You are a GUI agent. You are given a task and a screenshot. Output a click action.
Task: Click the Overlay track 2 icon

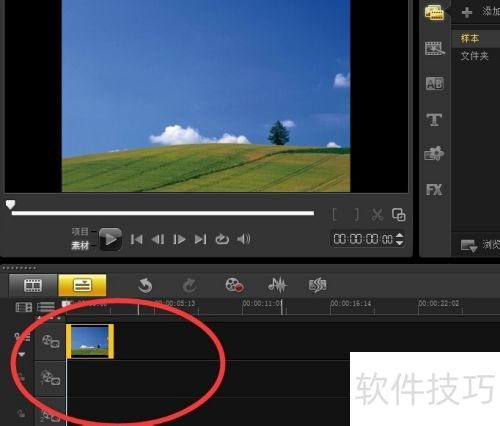coord(50,416)
